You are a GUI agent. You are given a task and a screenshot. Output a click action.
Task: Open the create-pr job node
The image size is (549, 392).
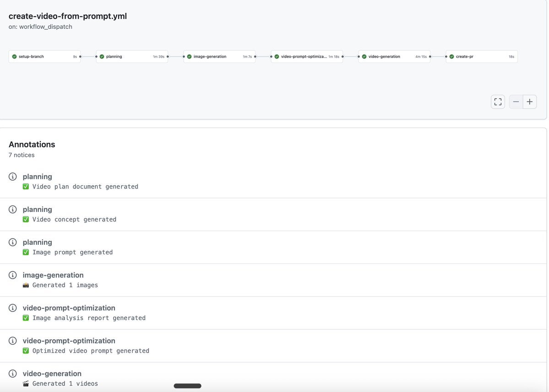(482, 57)
